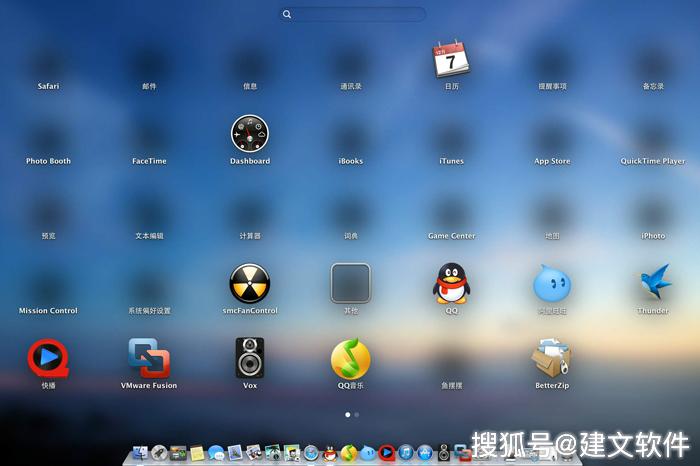Click the magnifier icon in the search bar
700x466 pixels.
[x=287, y=14]
